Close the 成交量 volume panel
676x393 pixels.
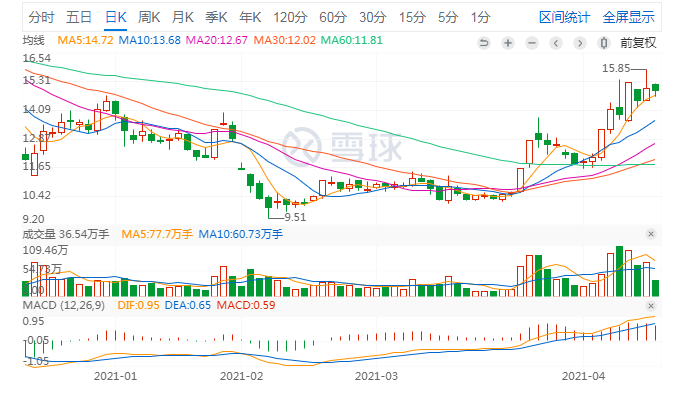pyautogui.click(x=651, y=234)
